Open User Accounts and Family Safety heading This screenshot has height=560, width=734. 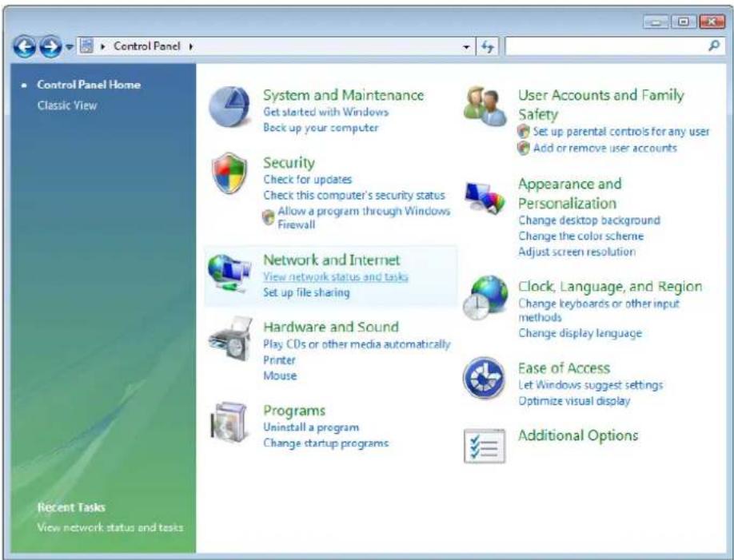601,105
